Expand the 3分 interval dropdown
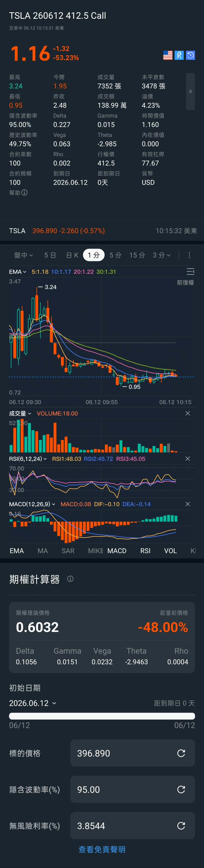Screen dimensions: 204x868 coord(162,255)
